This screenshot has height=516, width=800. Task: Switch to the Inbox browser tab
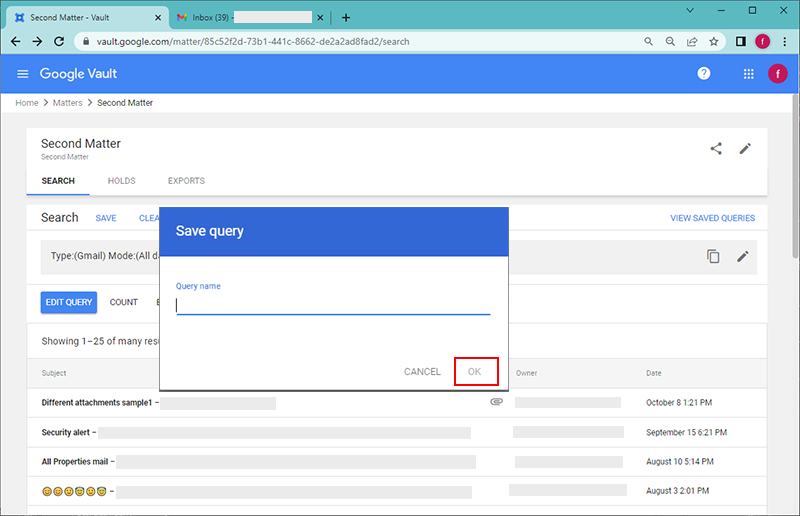click(245, 17)
